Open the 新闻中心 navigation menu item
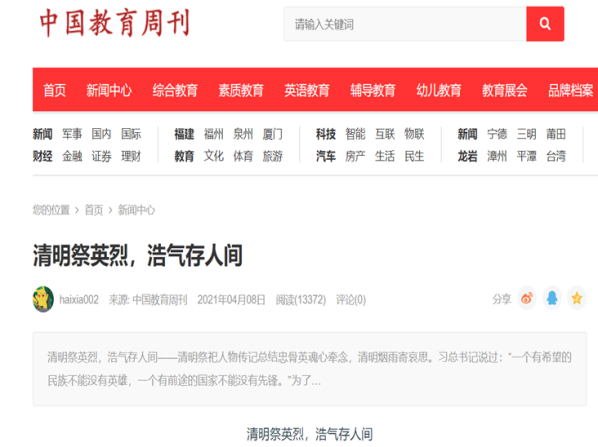This screenshot has height=447, width=598. (x=109, y=90)
